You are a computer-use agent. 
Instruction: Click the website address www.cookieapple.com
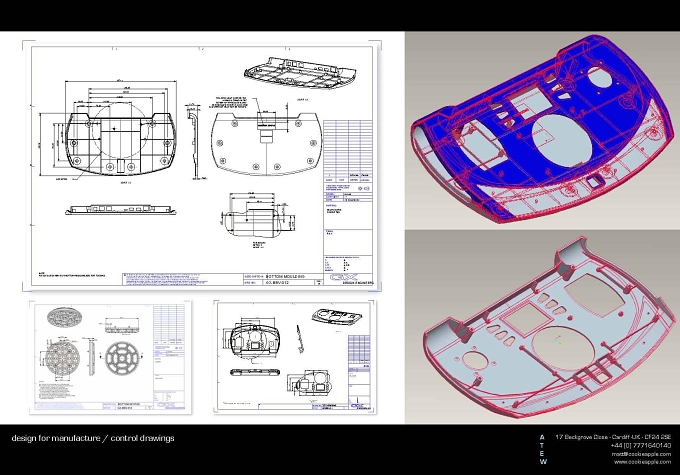click(x=642, y=462)
